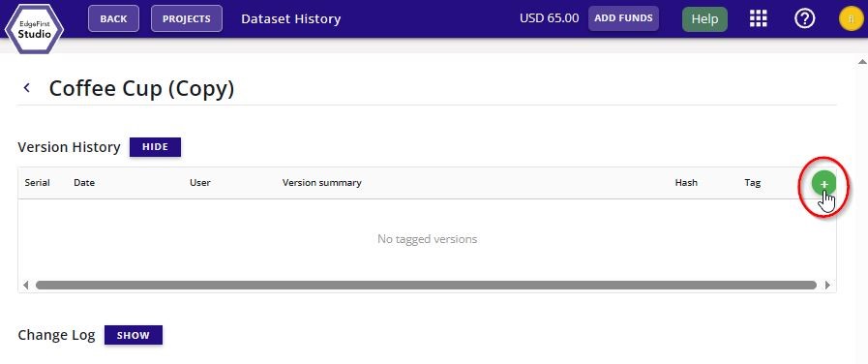Click the Date column header
This screenshot has height=364, width=868.
click(x=84, y=182)
